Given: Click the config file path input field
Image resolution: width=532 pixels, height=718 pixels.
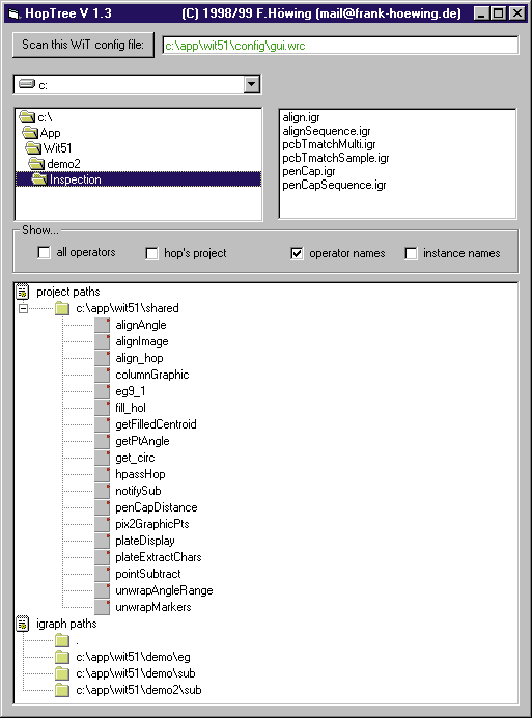Looking at the screenshot, I should coord(341,45).
